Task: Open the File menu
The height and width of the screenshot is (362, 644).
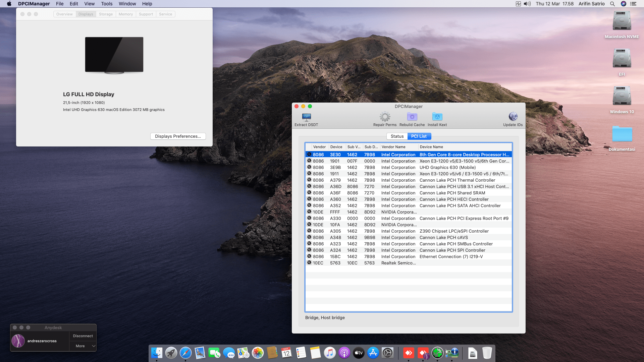Action: pyautogui.click(x=60, y=4)
